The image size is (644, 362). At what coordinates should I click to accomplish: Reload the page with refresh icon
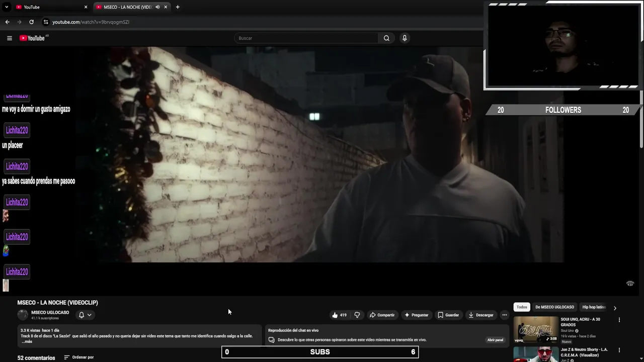point(31,22)
